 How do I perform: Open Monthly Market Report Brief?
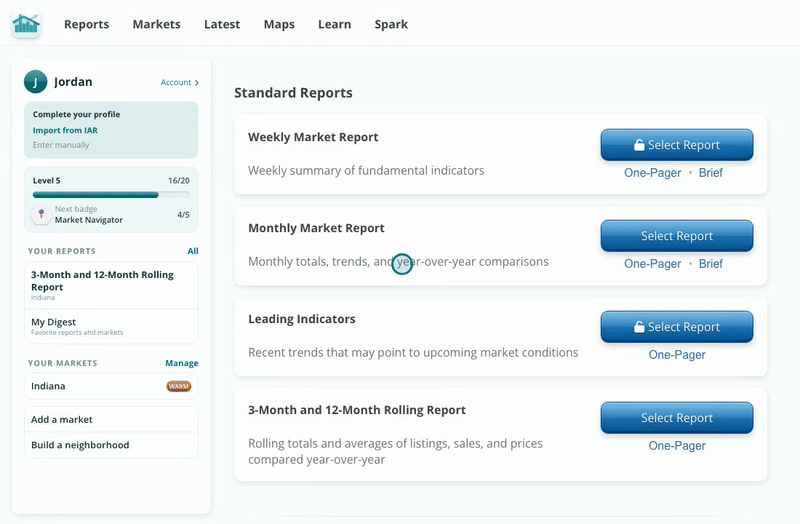tap(711, 263)
